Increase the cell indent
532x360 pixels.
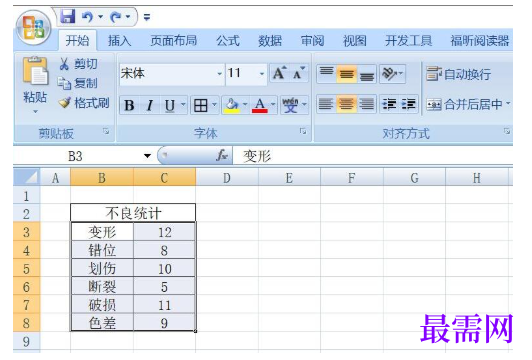click(408, 104)
